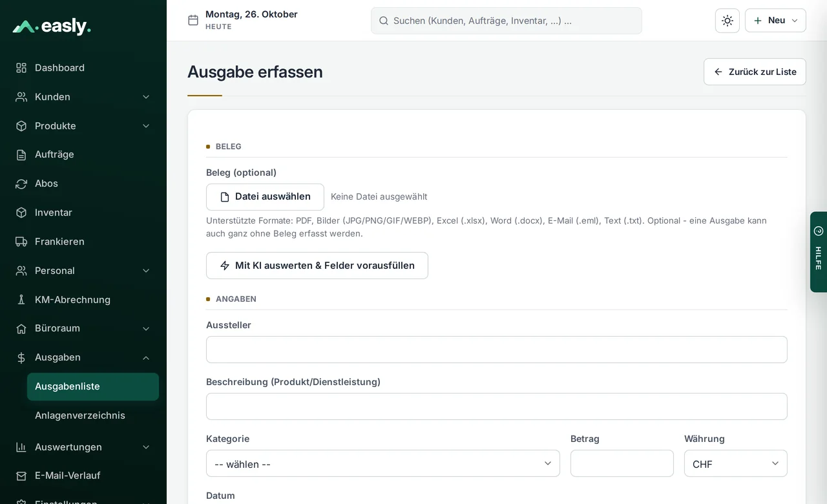Image resolution: width=827 pixels, height=504 pixels.
Task: Click the Datei auswählen button
Action: [x=265, y=197]
